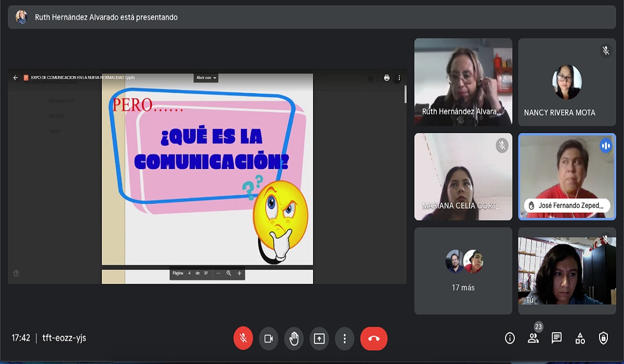The image size is (624, 364).
Task: Unmute your microphone with the red mic button
Action: click(x=243, y=339)
